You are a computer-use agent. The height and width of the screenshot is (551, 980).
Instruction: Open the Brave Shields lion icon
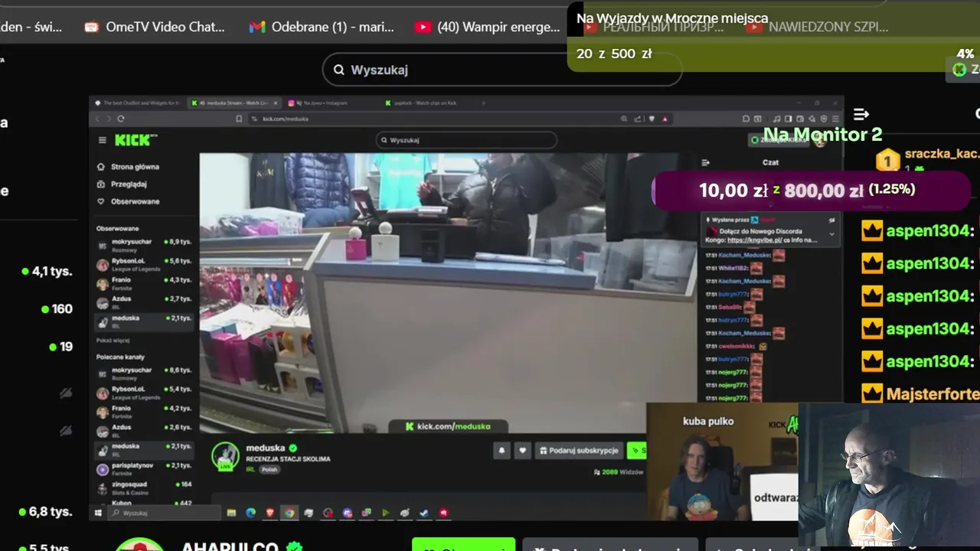tap(652, 119)
